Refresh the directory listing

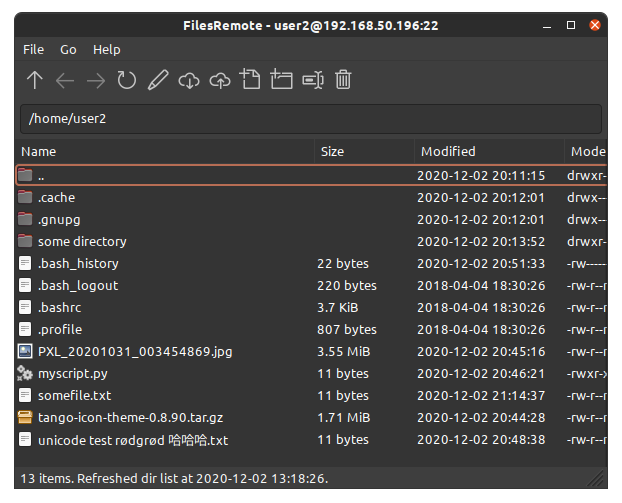click(127, 80)
